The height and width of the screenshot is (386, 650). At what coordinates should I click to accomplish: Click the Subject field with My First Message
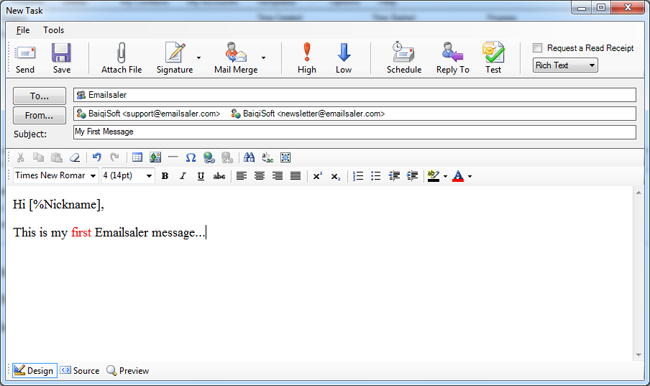355,132
